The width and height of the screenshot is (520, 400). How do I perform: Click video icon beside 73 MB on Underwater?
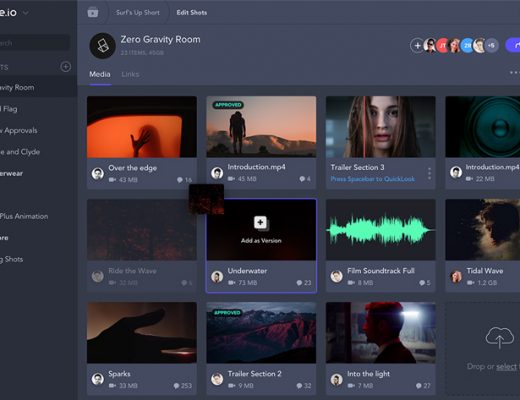tap(231, 283)
